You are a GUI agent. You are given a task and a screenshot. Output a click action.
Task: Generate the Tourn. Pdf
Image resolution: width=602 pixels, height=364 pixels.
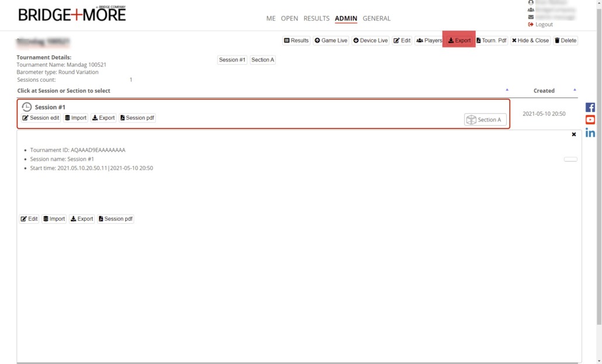pos(491,40)
